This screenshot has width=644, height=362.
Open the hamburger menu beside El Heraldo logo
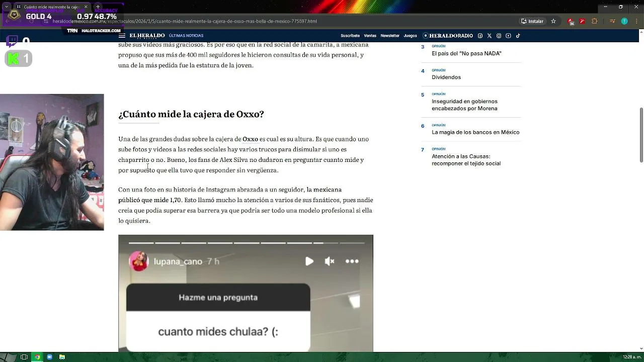(x=122, y=36)
